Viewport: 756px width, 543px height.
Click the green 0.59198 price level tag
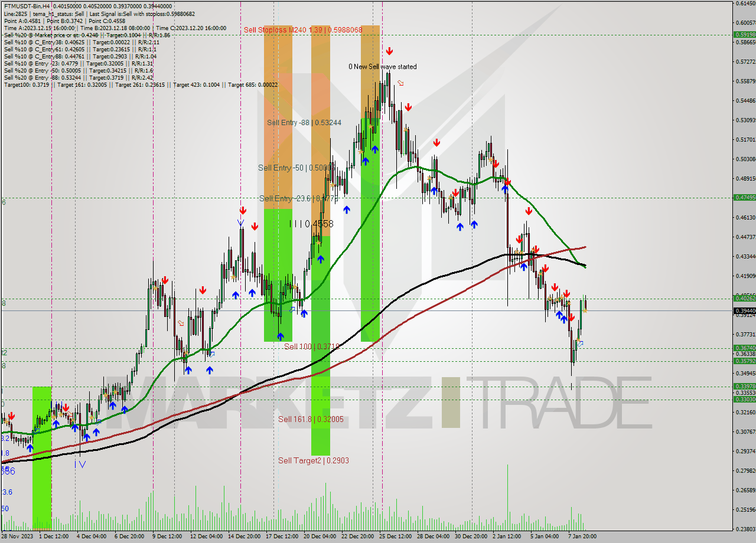(x=744, y=34)
